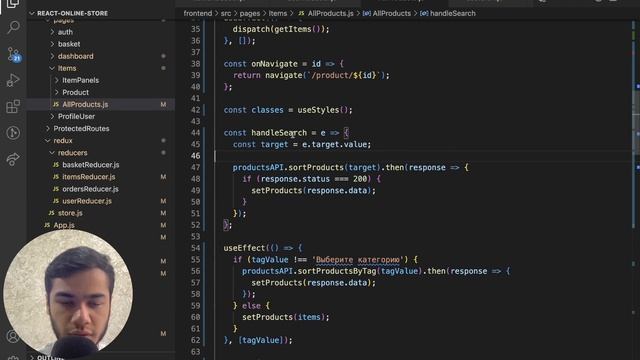Expand the ItemPanels folder
The image size is (640, 360).
click(x=57, y=80)
